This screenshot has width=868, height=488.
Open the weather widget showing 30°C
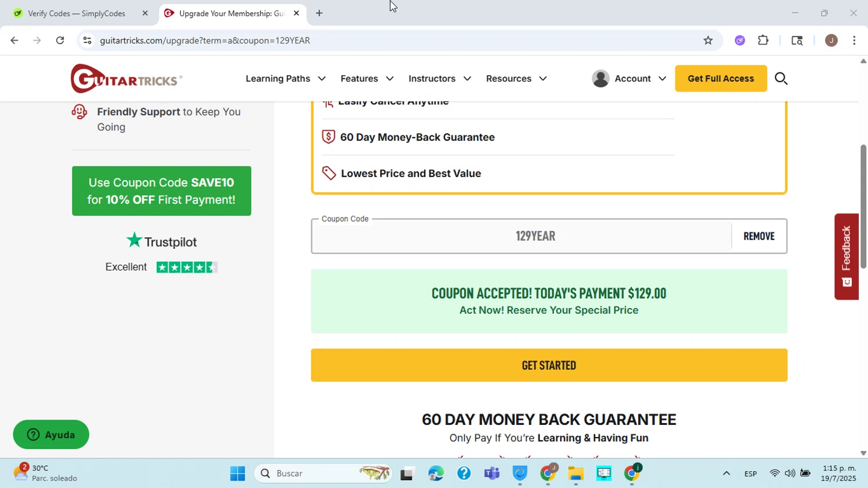tap(45, 473)
